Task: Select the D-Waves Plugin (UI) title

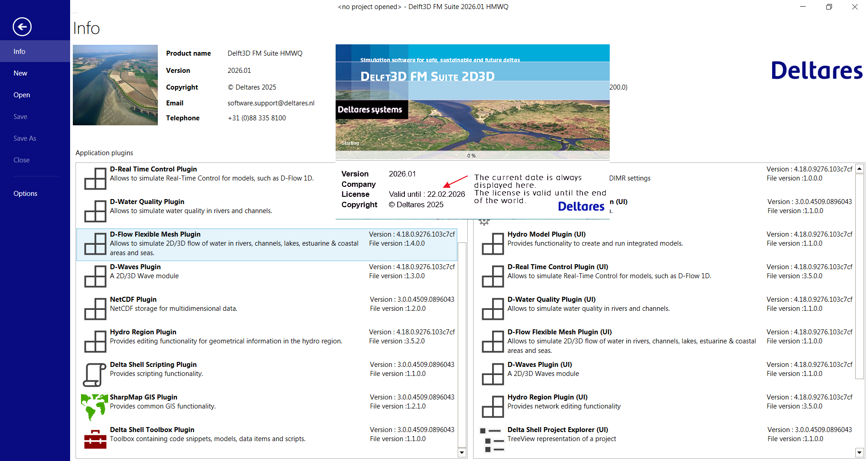Action: coord(540,365)
